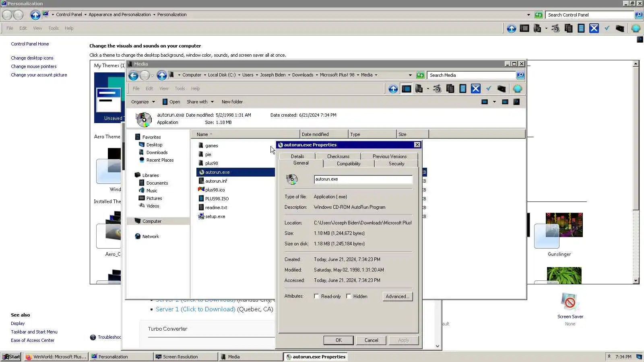The height and width of the screenshot is (362, 644).
Task: Click the Open button in Media command bar
Action: 171,102
